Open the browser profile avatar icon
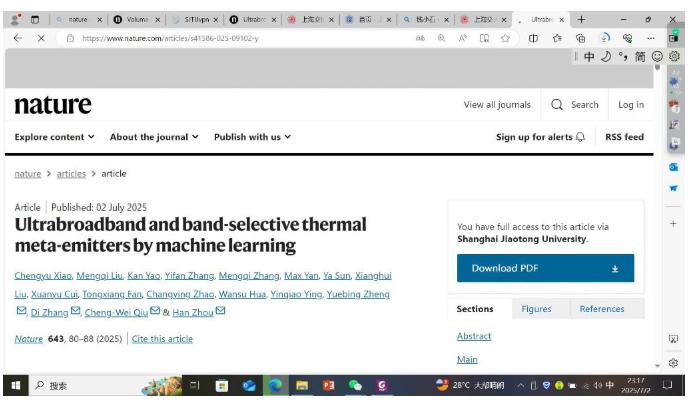This screenshot has width=698, height=408. 16,19
